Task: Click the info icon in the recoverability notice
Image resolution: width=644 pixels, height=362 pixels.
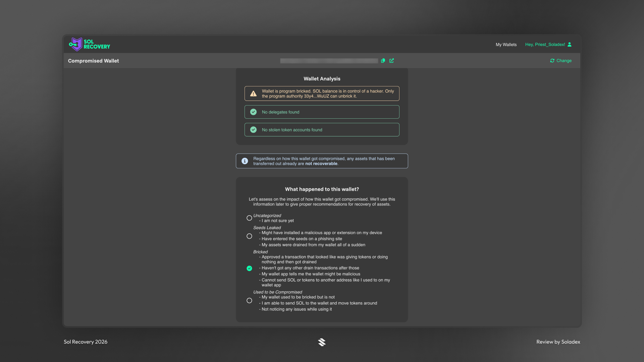Action: [245, 161]
